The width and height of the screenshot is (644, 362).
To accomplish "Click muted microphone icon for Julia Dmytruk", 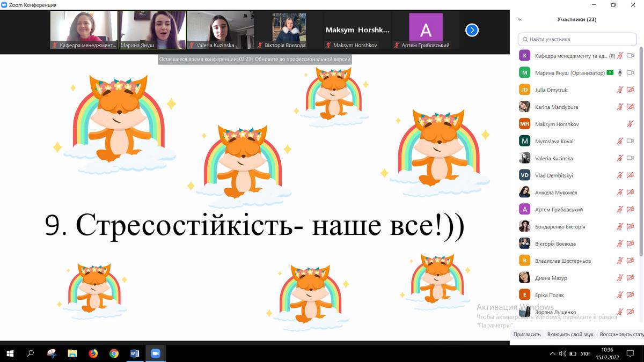I will tap(620, 90).
